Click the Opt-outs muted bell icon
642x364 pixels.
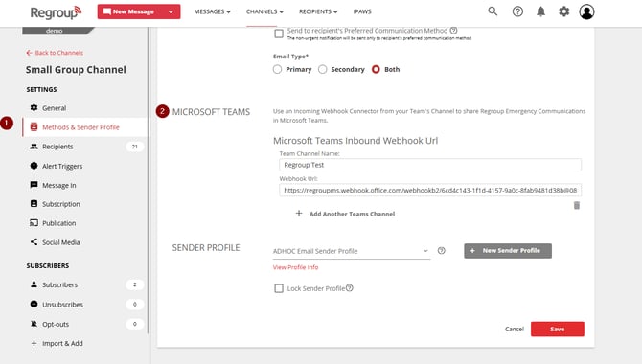[x=34, y=324]
